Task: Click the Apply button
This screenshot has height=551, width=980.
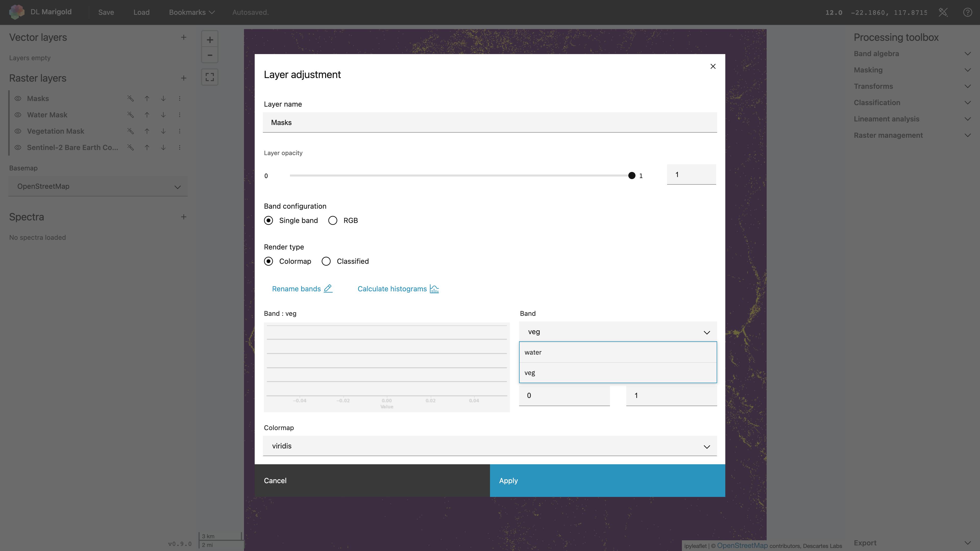Action: coord(607,481)
